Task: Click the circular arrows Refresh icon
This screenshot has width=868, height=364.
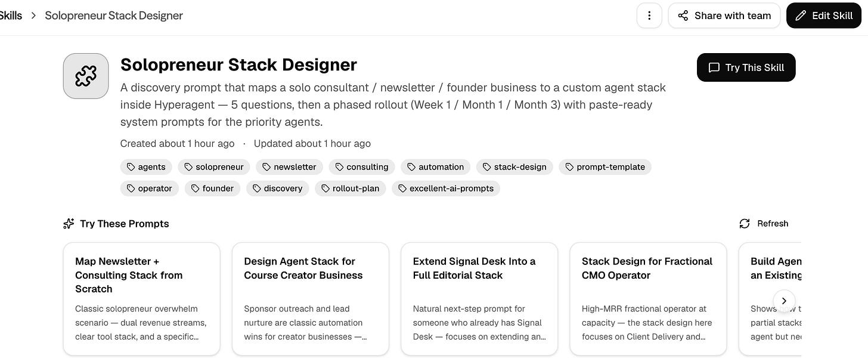Action: tap(745, 224)
